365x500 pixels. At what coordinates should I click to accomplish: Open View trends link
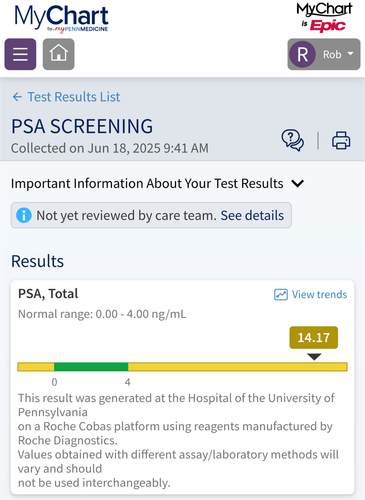pos(319,295)
